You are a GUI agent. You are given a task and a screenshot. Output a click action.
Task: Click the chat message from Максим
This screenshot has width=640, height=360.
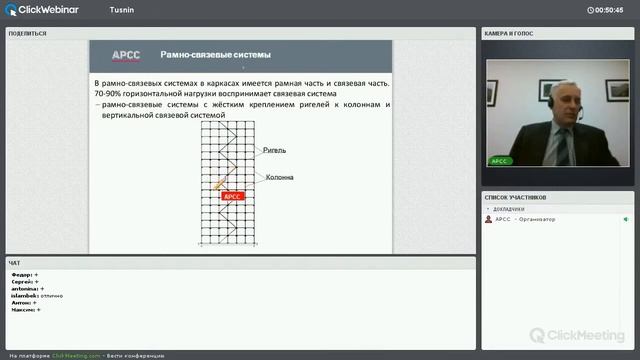point(26,310)
